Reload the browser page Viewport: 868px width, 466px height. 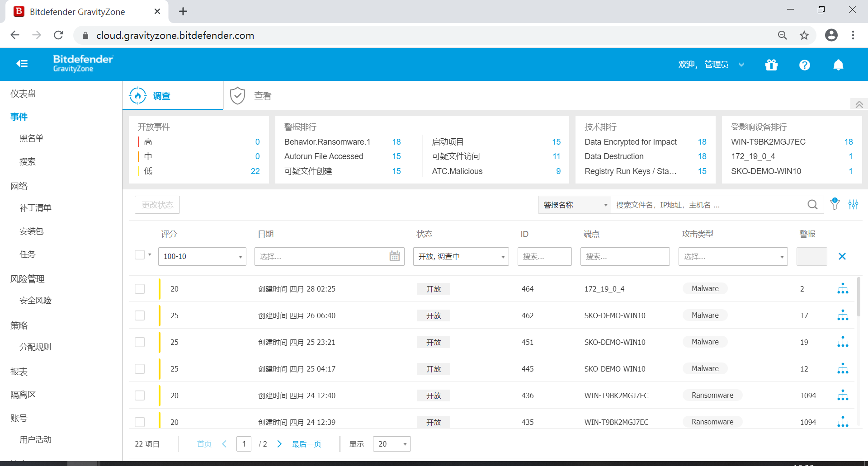58,35
